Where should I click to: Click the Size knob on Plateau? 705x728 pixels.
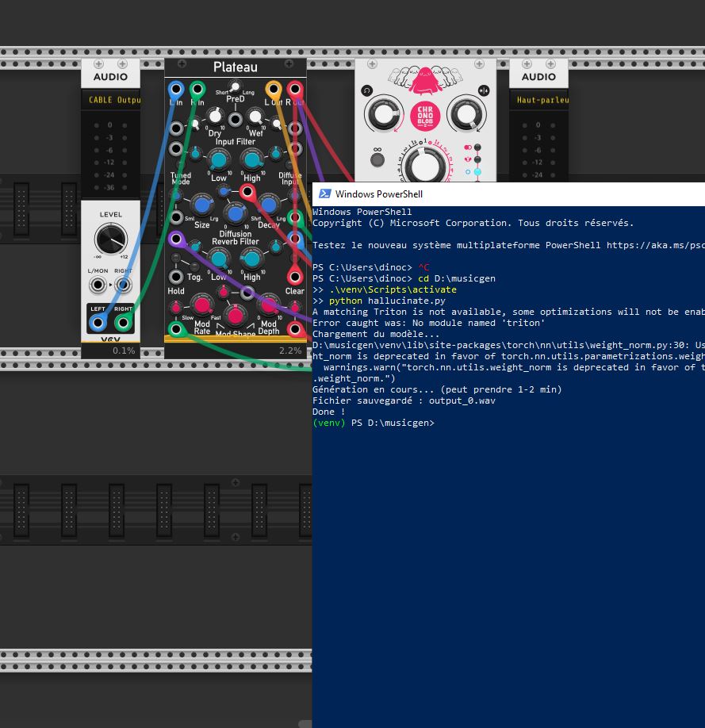tap(201, 205)
